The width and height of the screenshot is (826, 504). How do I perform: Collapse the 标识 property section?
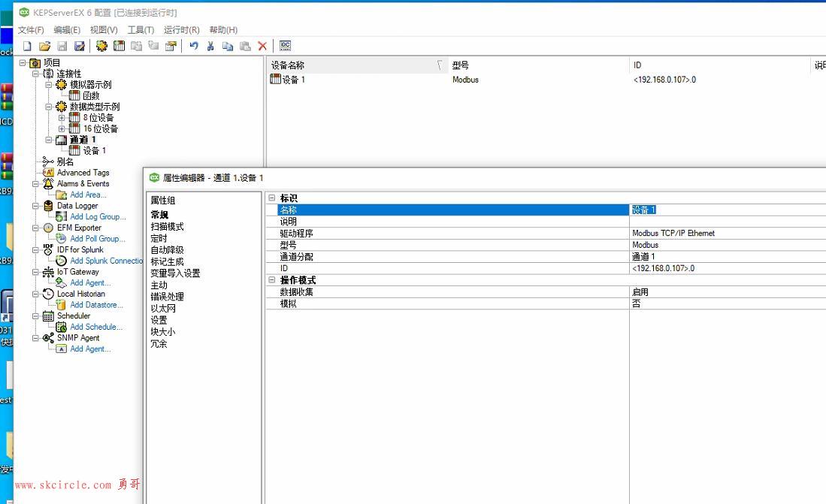coord(272,198)
